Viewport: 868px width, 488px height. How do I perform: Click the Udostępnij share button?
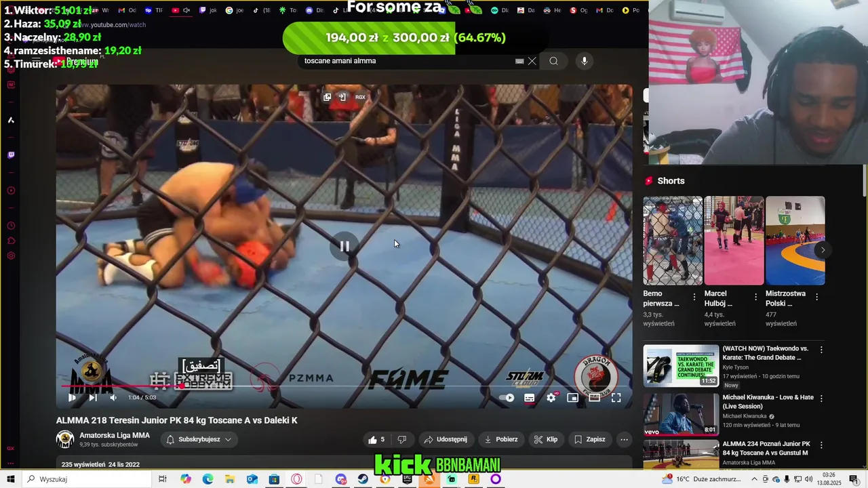coord(446,439)
